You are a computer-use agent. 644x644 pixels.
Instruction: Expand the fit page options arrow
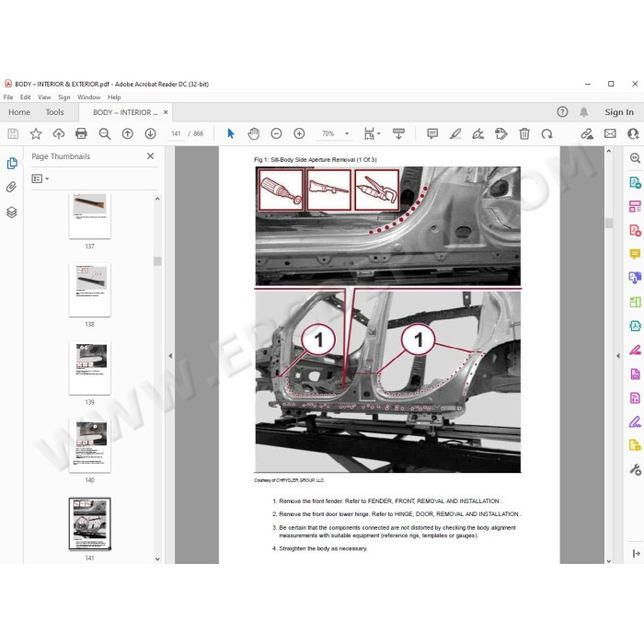click(379, 133)
